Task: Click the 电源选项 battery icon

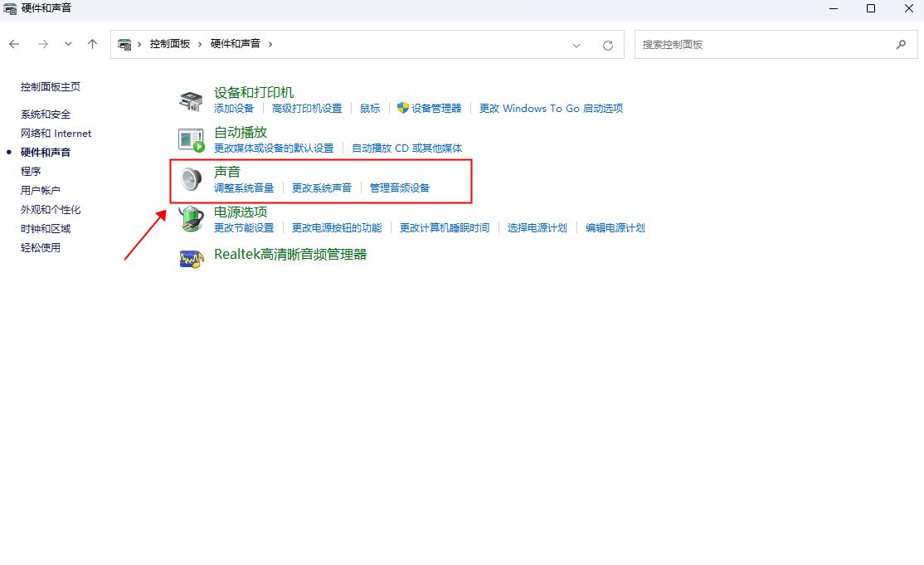Action: [190, 218]
